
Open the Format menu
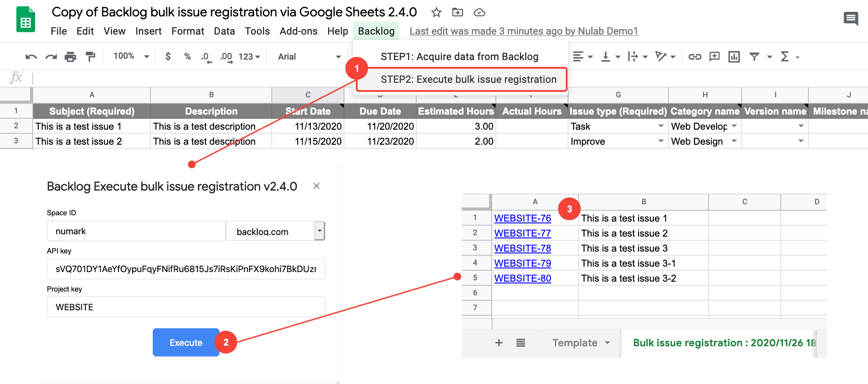point(188,31)
